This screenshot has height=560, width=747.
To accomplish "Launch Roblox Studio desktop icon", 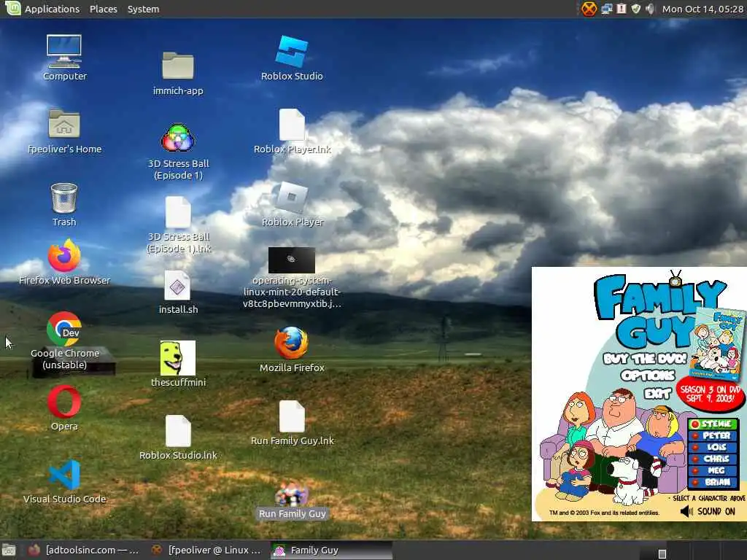I will pos(292,52).
